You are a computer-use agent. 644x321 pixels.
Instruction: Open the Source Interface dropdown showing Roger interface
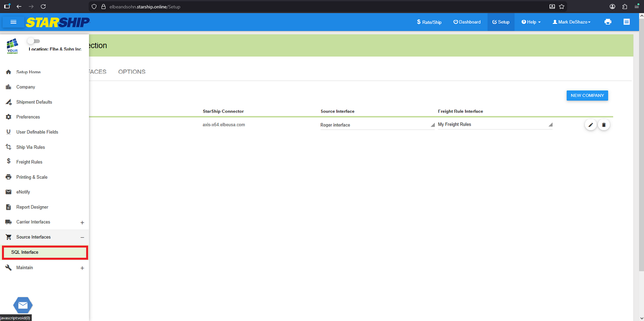click(x=377, y=125)
